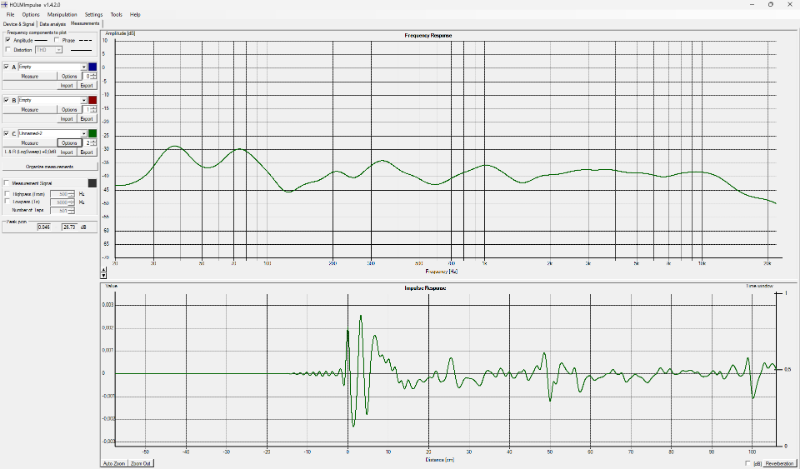The height and width of the screenshot is (469, 800).
Task: Enable the Lowpass filter checkbox
Action: pos(7,202)
